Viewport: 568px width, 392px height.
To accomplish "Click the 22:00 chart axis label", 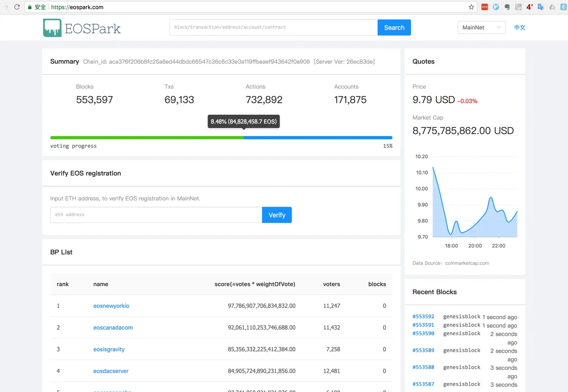I will pos(498,246).
